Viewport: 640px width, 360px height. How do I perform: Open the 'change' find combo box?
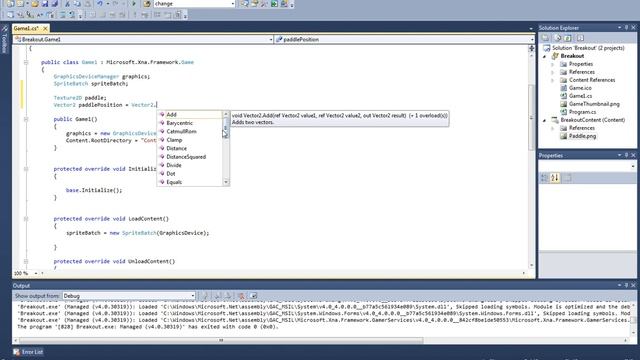[x=194, y=4]
